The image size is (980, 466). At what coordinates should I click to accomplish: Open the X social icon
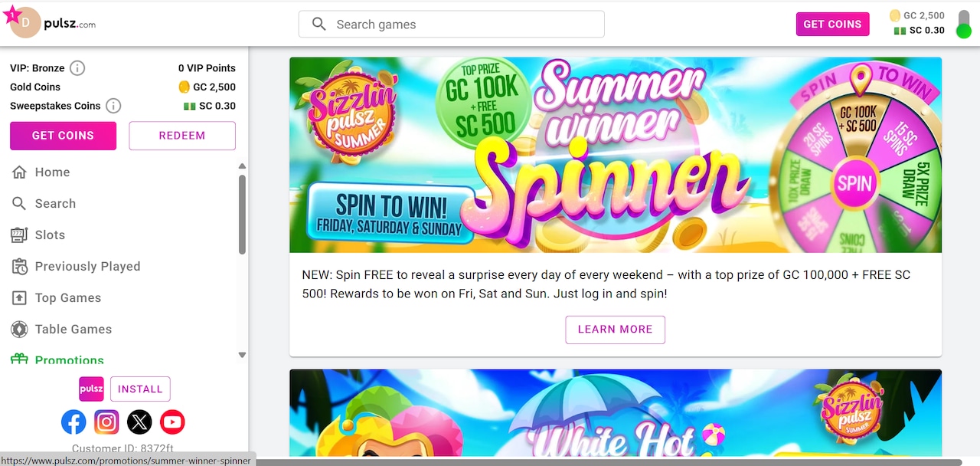click(139, 422)
